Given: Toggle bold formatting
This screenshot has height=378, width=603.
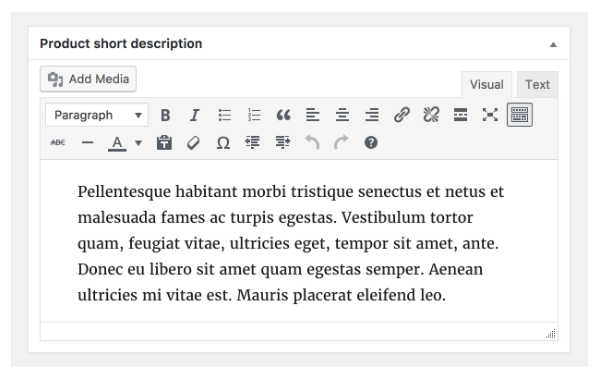Looking at the screenshot, I should pyautogui.click(x=165, y=115).
